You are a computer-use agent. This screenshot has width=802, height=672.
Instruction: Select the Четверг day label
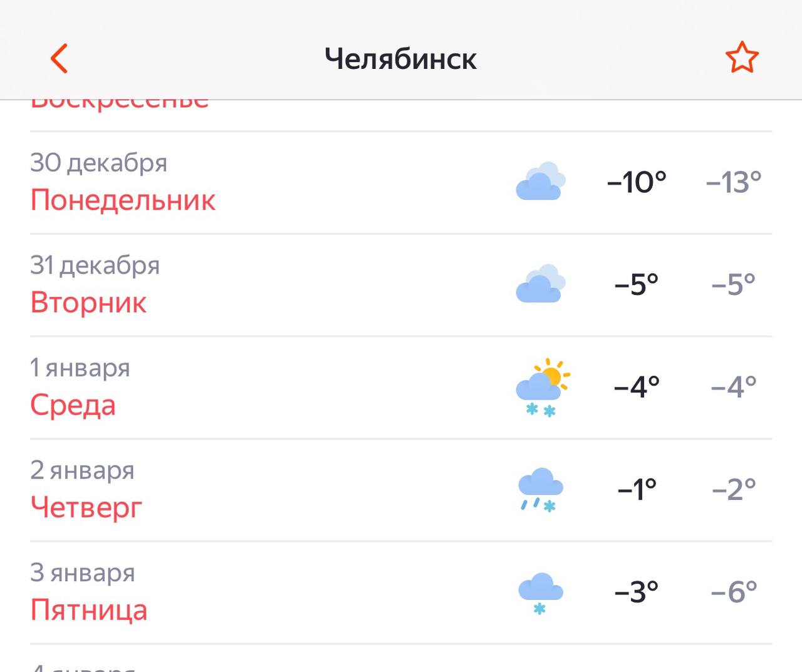pos(86,507)
